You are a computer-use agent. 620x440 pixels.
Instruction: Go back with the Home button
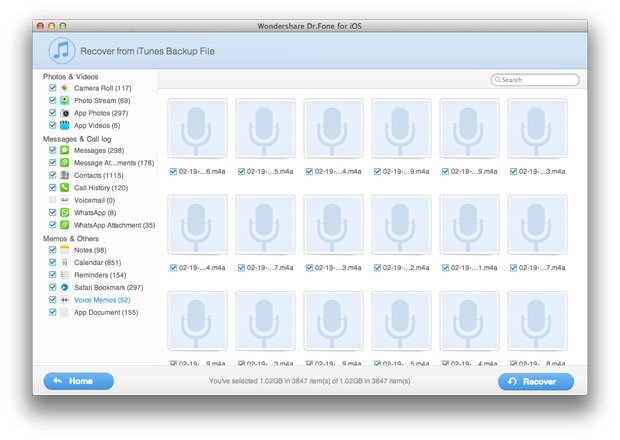79,381
